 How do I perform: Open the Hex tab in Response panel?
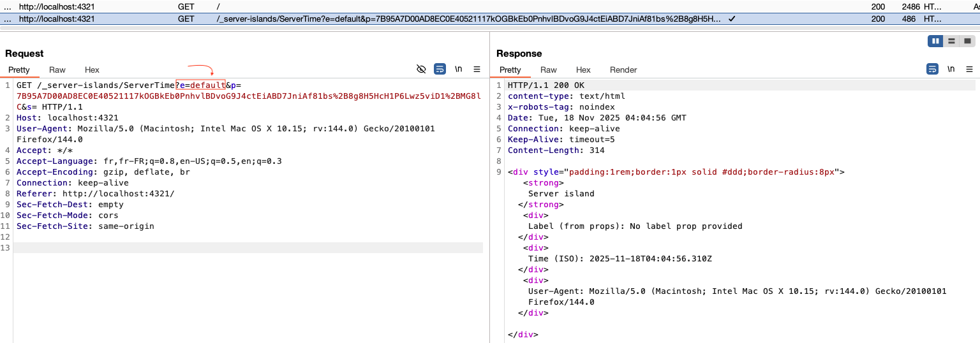[x=583, y=70]
